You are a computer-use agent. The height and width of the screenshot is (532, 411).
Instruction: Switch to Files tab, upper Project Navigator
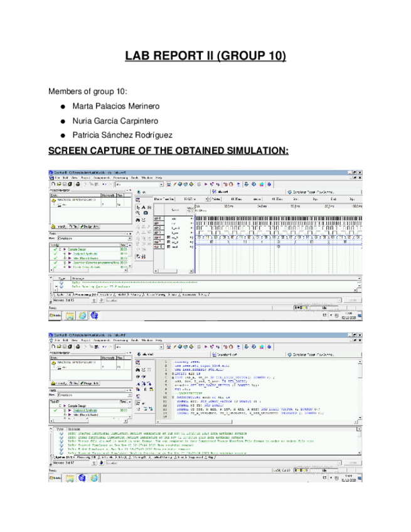tap(73, 226)
